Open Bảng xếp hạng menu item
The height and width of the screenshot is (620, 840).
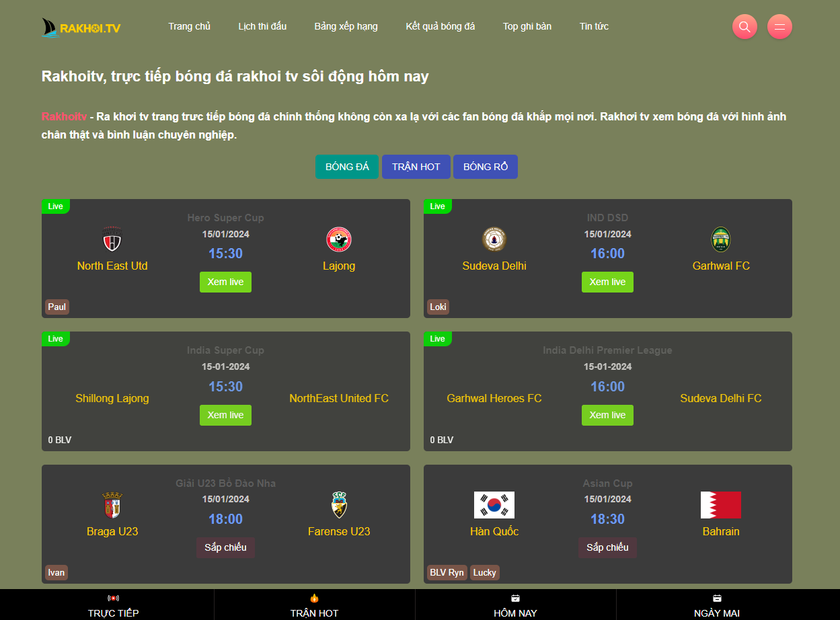346,26
